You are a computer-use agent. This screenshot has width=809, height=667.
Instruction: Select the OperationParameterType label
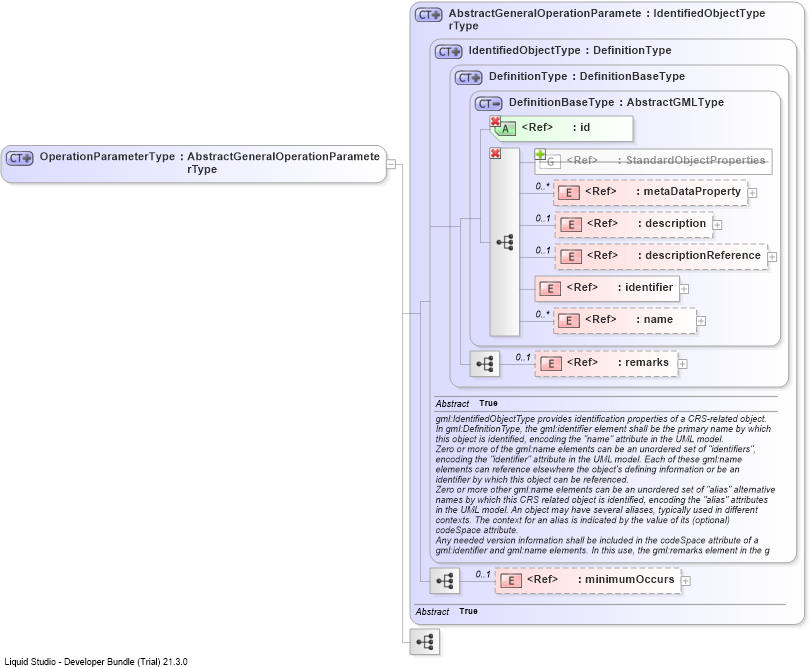(x=107, y=157)
